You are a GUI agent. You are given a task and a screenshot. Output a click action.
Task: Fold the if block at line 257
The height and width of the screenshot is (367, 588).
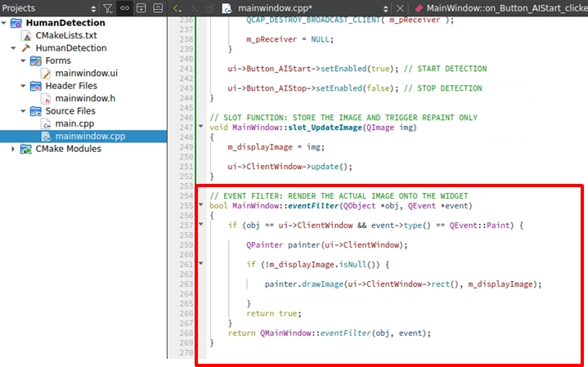point(201,225)
